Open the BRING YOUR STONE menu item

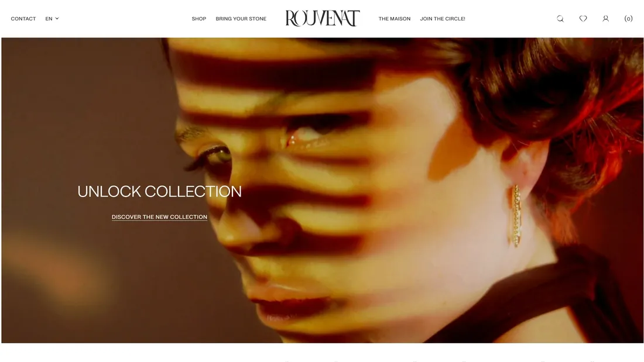(241, 19)
